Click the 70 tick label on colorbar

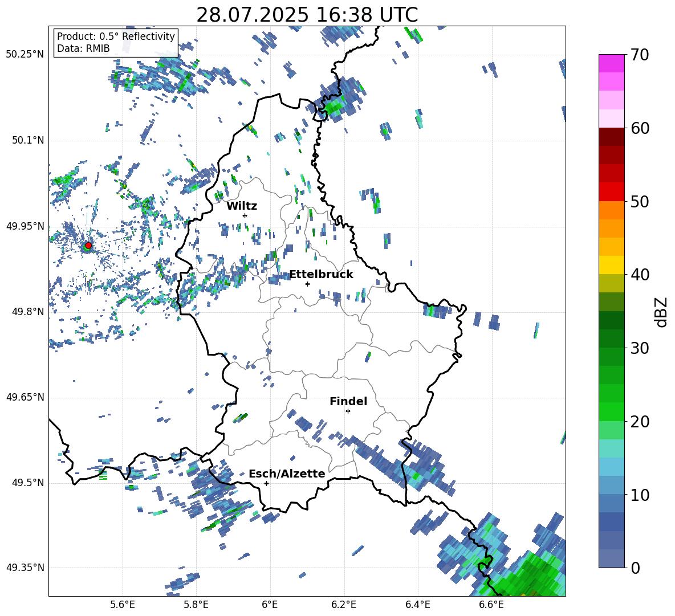click(640, 55)
